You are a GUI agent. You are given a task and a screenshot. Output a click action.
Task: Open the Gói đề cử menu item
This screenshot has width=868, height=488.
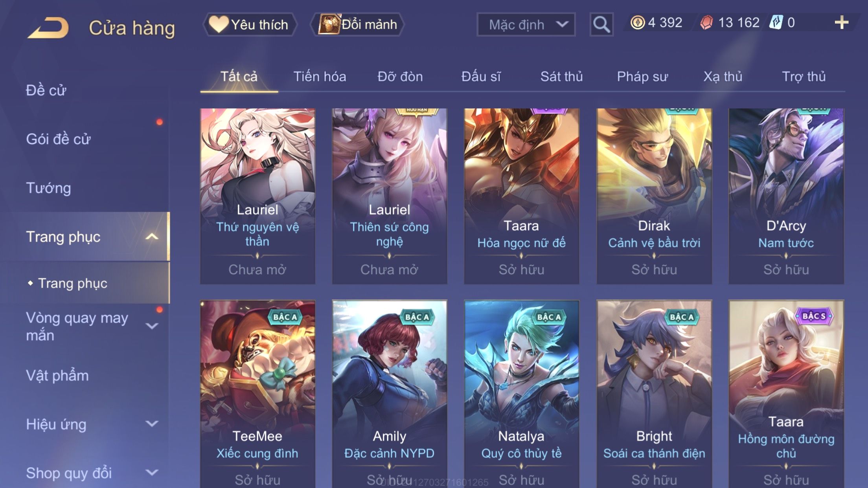(58, 139)
